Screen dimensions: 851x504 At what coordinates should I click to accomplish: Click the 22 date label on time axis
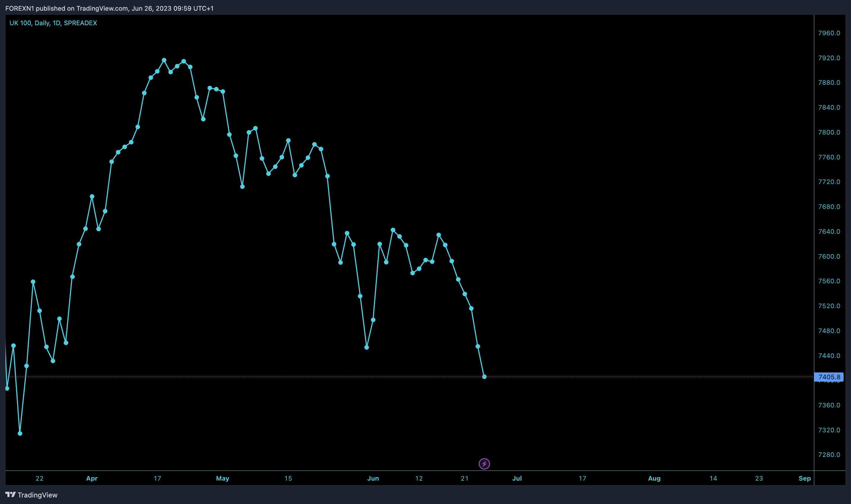coord(39,478)
